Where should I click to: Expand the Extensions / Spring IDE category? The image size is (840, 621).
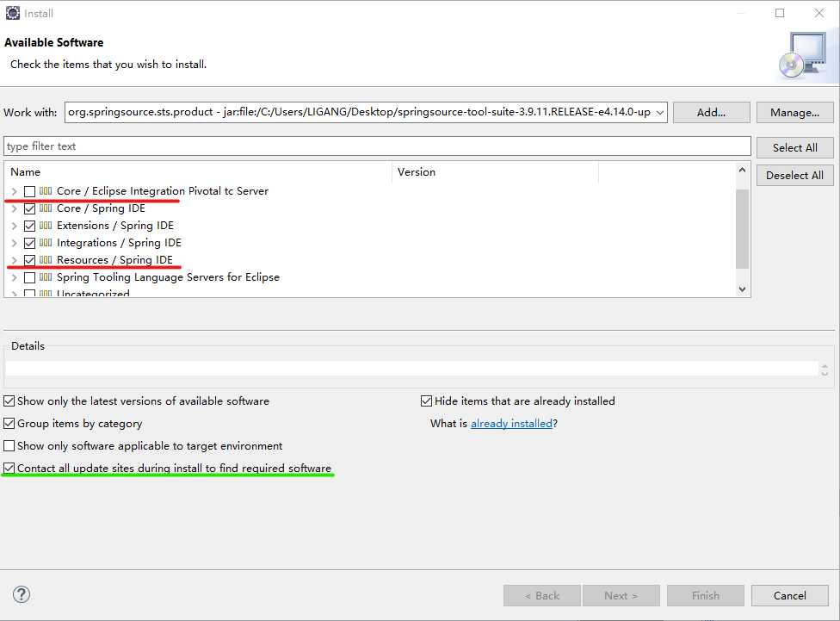pyautogui.click(x=15, y=226)
